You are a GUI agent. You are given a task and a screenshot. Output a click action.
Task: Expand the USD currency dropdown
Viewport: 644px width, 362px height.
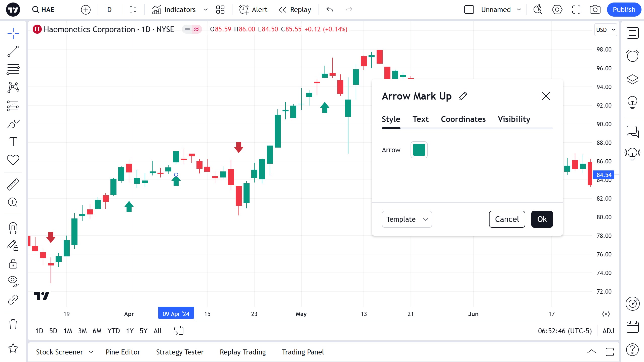pyautogui.click(x=606, y=30)
